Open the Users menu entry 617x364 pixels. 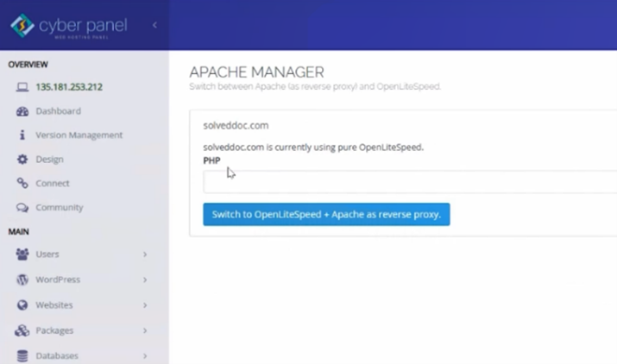[x=47, y=254]
